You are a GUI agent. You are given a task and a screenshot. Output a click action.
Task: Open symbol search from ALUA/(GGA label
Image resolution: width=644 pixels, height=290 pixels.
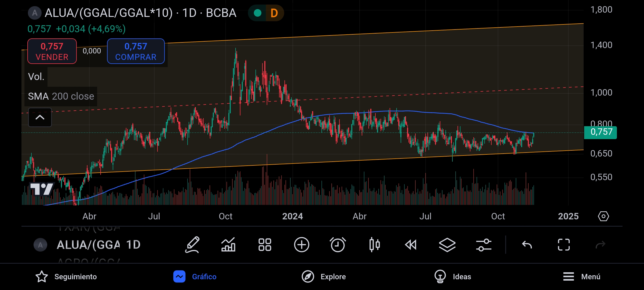(88, 245)
